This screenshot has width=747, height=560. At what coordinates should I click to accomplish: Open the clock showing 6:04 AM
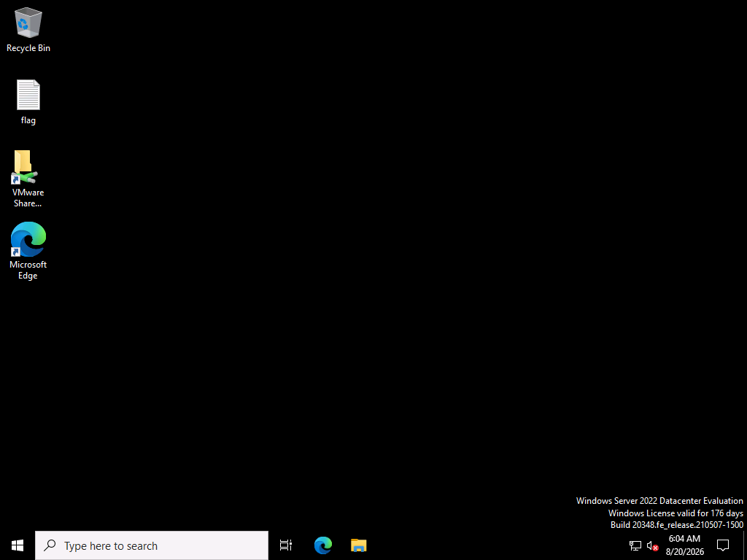684,545
